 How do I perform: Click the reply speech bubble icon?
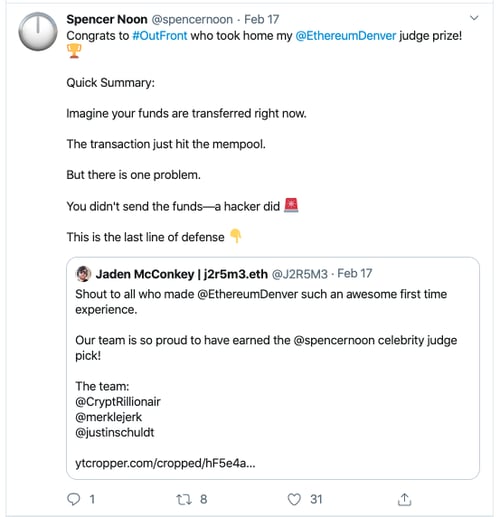73,499
